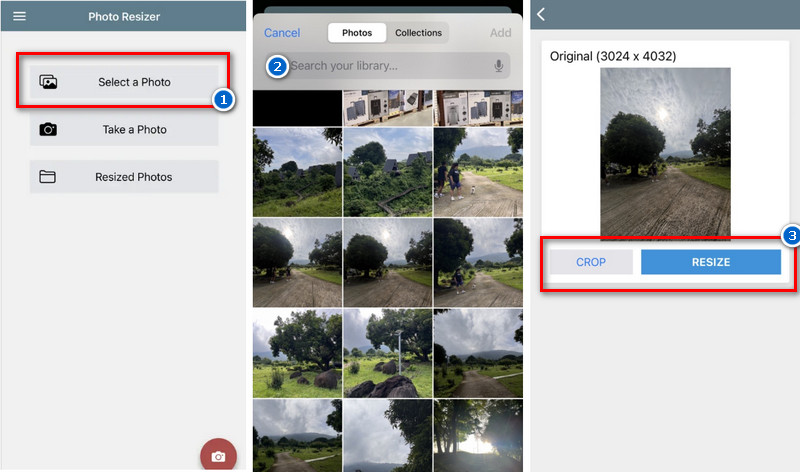Image resolution: width=800 pixels, height=472 pixels.
Task: Click the folder icon beside Resized Photos
Action: point(48,177)
